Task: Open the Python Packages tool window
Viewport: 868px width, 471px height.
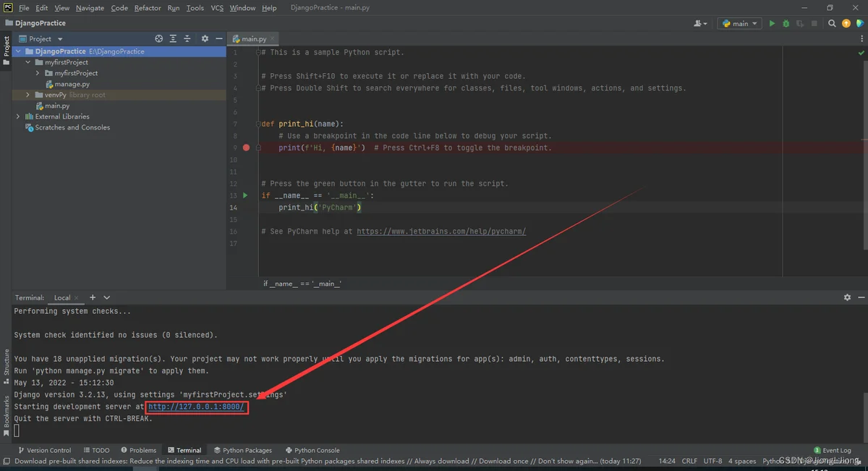Action: [x=242, y=450]
